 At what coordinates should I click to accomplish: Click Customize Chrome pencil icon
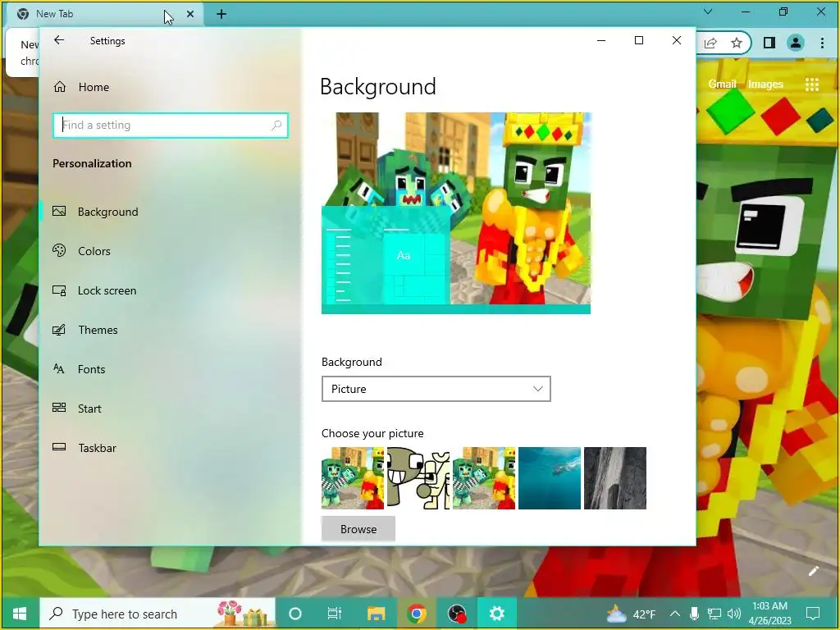813,571
